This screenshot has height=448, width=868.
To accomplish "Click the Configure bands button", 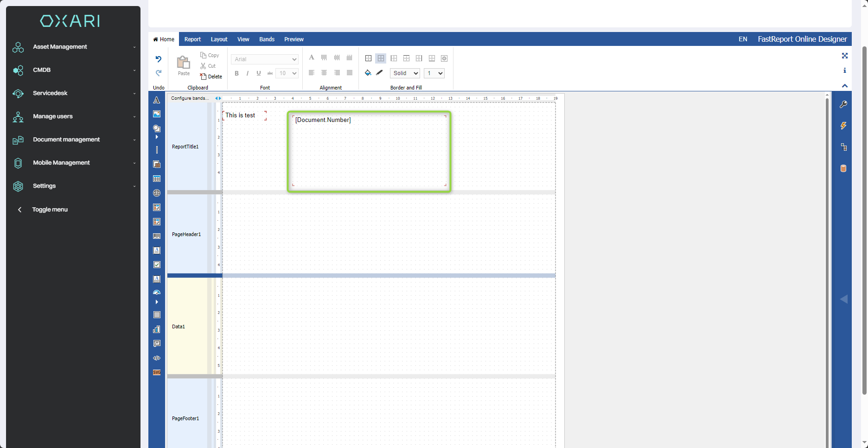I will tap(190, 98).
